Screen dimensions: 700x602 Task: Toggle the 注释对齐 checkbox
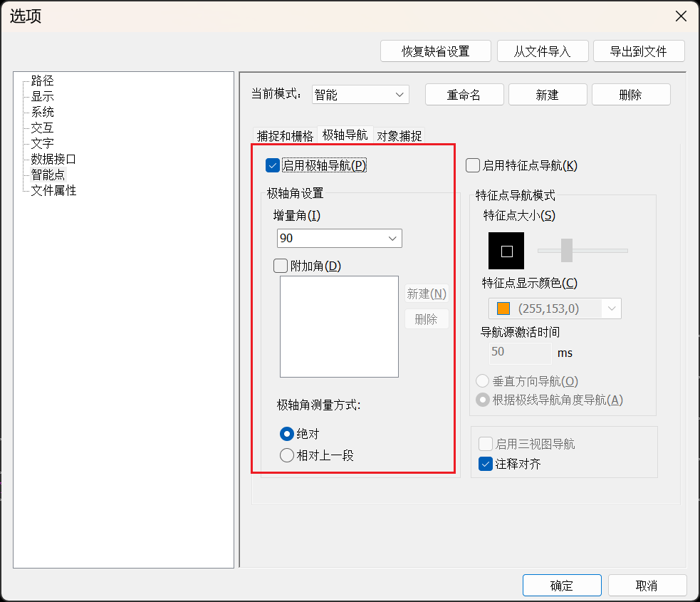(x=486, y=464)
